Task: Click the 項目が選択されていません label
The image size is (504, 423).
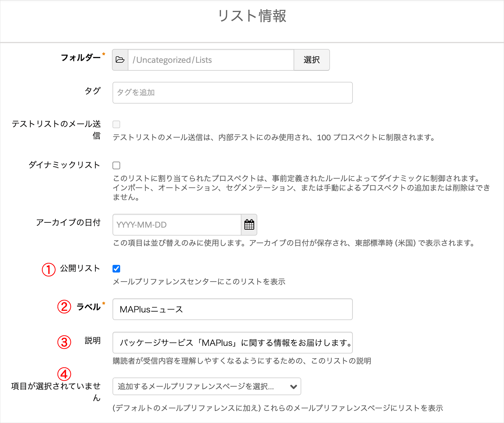Action: click(x=56, y=392)
